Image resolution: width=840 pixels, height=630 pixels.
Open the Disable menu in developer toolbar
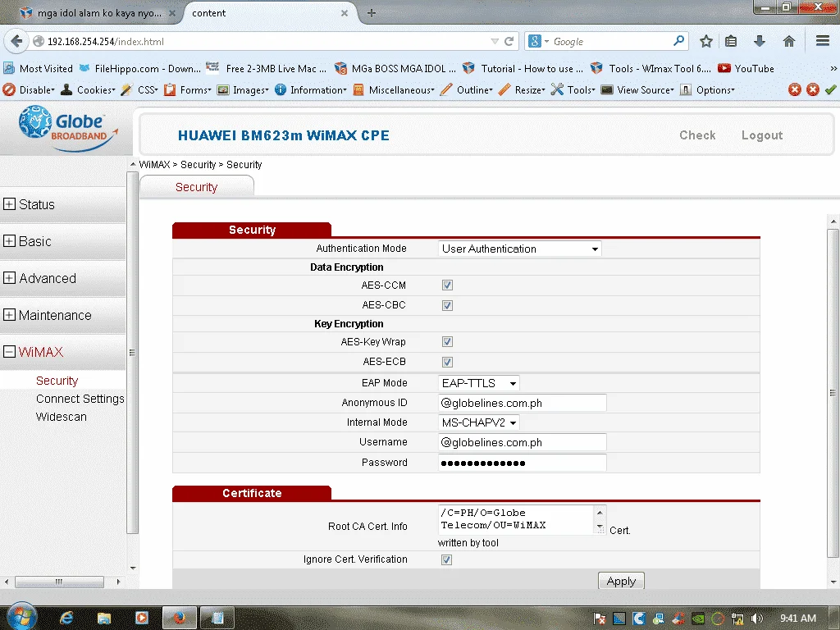pyautogui.click(x=29, y=90)
